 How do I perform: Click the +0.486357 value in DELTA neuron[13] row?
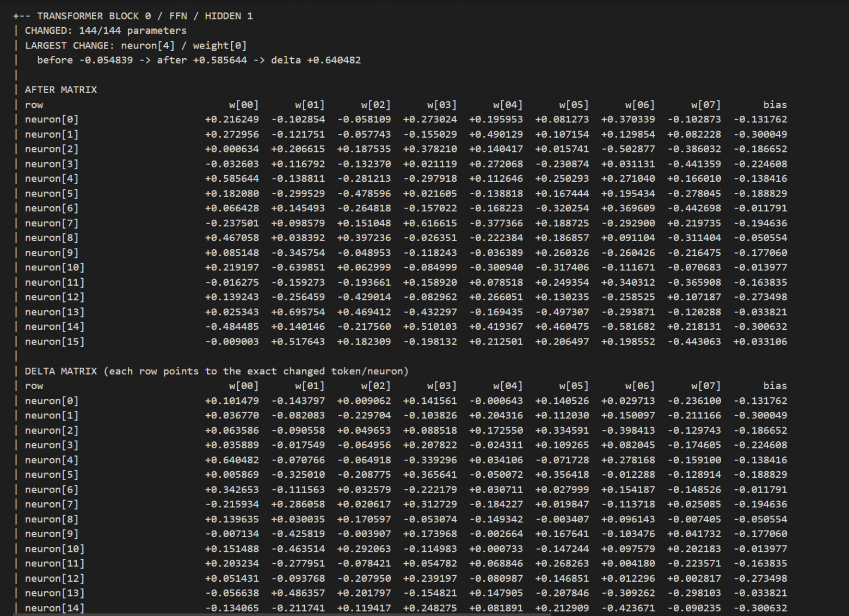tap(298, 593)
